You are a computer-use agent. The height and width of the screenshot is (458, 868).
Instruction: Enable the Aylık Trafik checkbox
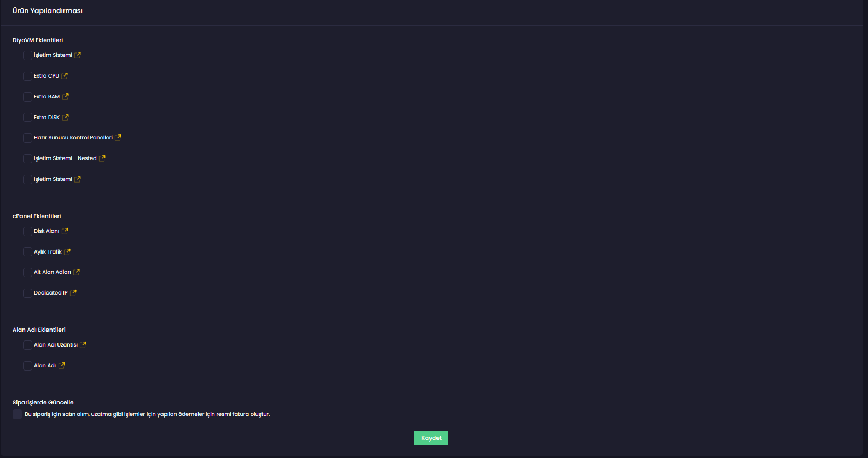27,252
